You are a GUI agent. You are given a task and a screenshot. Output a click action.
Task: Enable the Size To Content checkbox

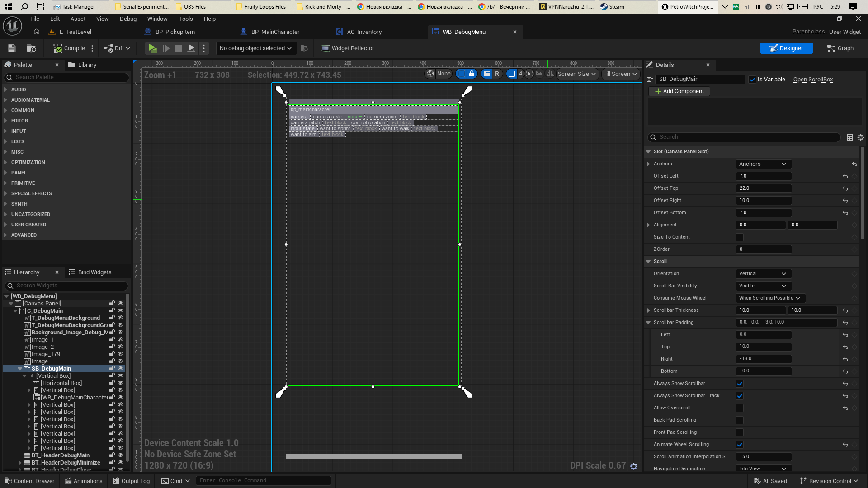click(740, 237)
